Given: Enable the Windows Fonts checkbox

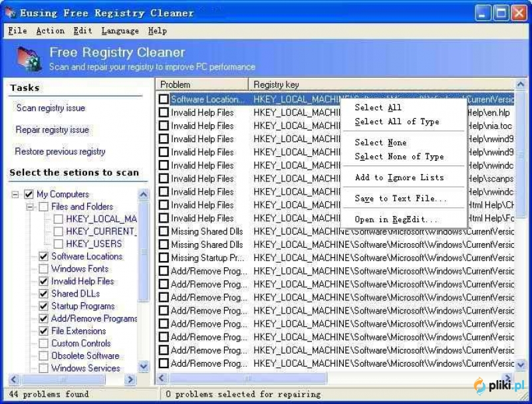Looking at the screenshot, I should (43, 268).
